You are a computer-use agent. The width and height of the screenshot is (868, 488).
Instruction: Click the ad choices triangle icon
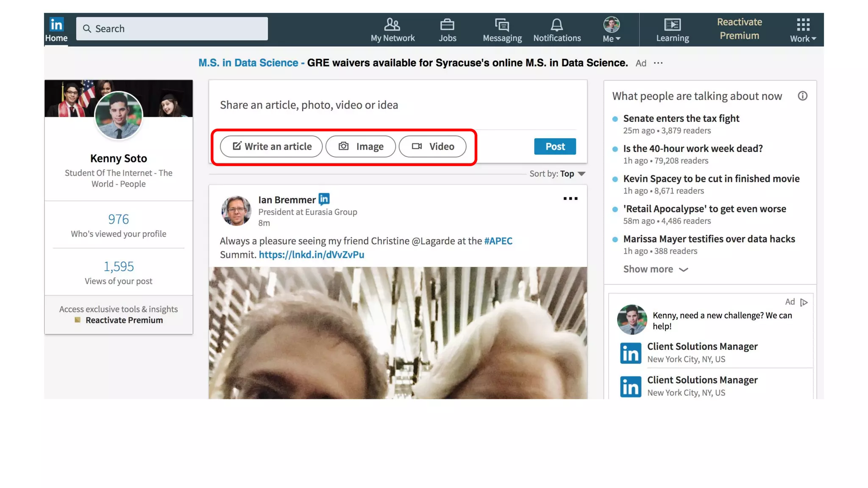(804, 302)
